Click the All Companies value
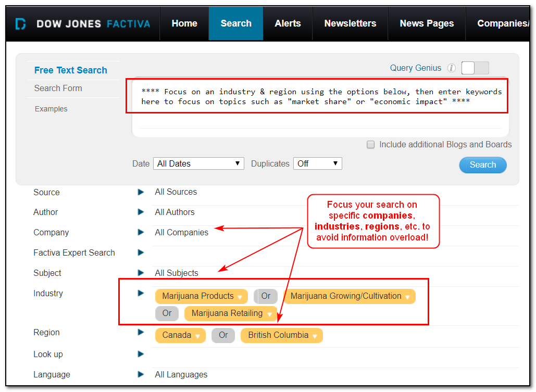 click(181, 232)
